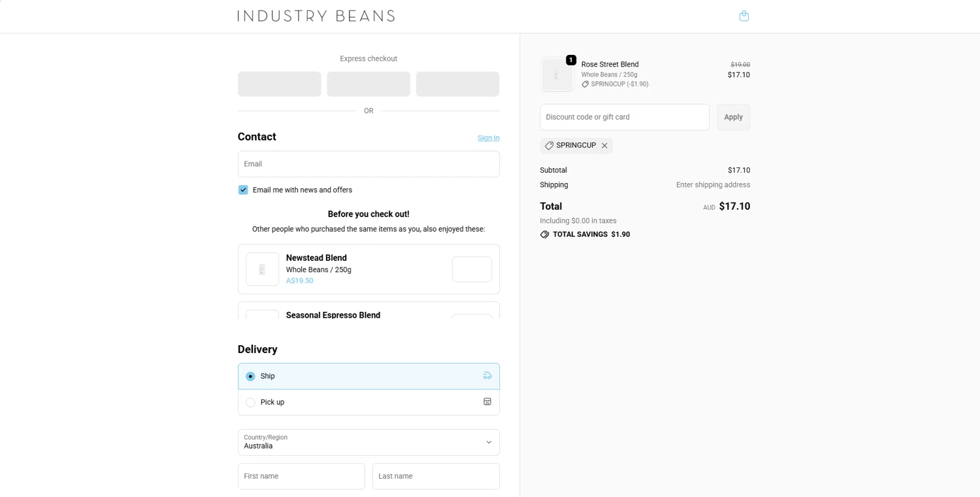Viewport: 980px width, 497px height.
Task: Click the store icon in Pick up option
Action: click(487, 402)
